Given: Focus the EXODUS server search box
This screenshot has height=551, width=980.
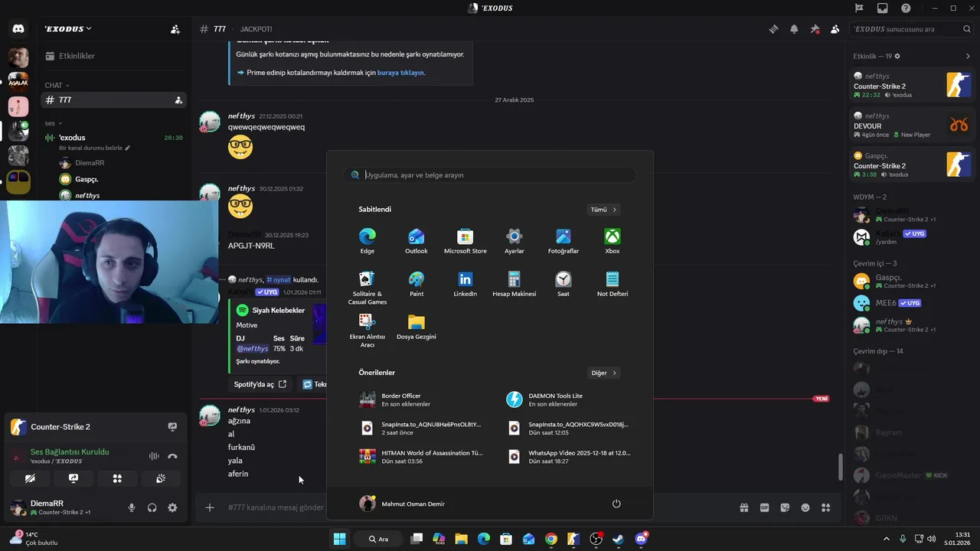Looking at the screenshot, I should point(913,29).
